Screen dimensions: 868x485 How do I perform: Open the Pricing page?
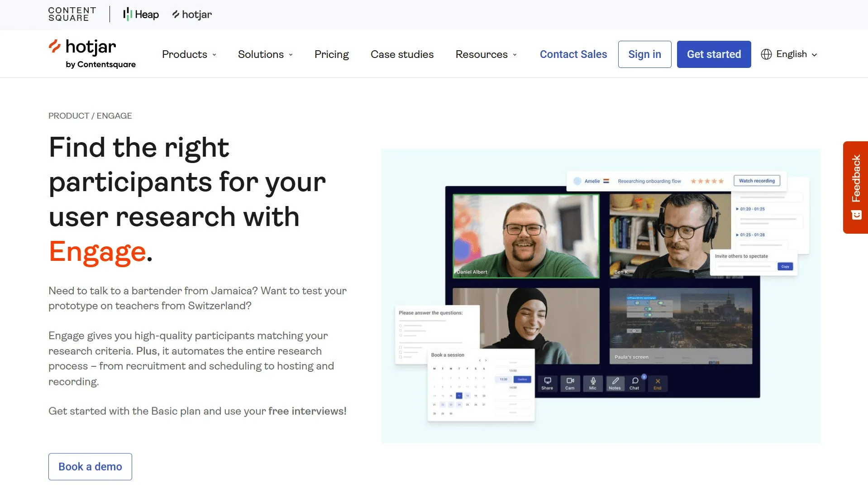tap(332, 54)
